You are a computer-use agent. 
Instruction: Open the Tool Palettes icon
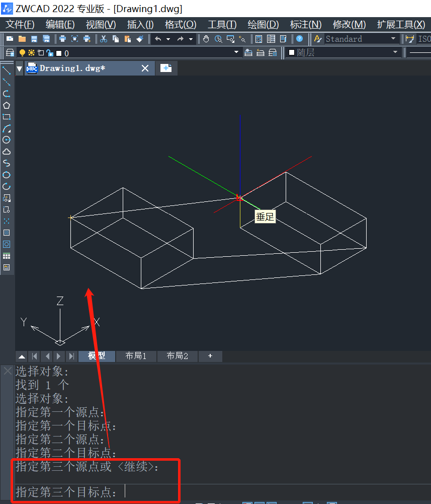[283, 39]
